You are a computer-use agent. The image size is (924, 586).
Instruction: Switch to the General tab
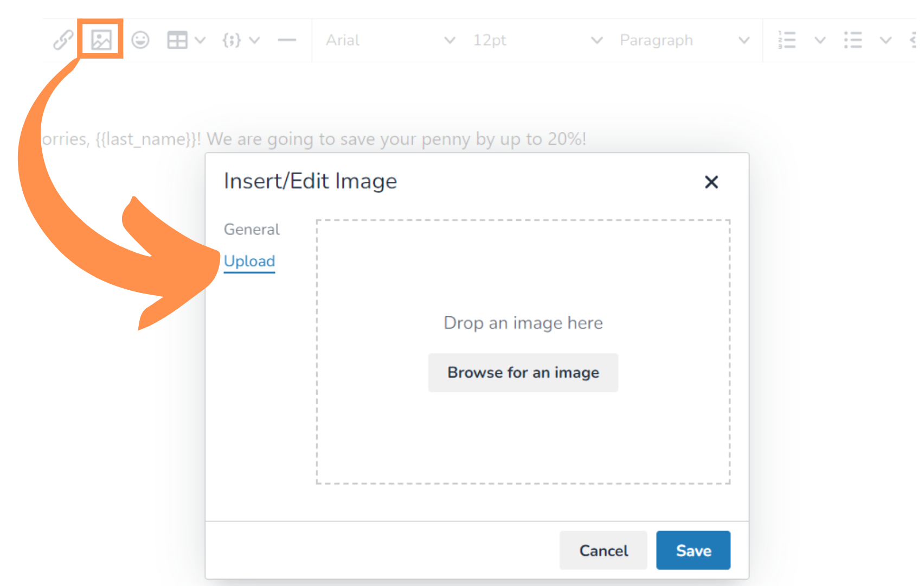pyautogui.click(x=252, y=230)
